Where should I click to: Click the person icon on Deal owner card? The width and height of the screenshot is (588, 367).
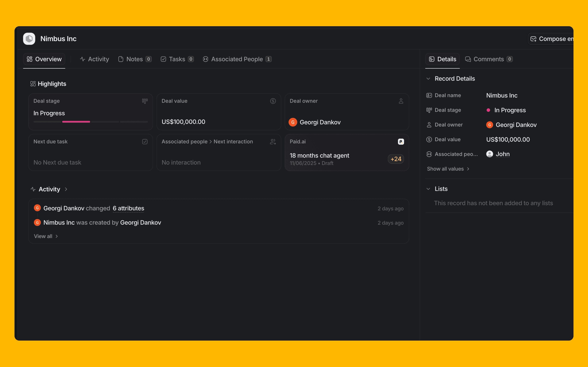click(401, 101)
